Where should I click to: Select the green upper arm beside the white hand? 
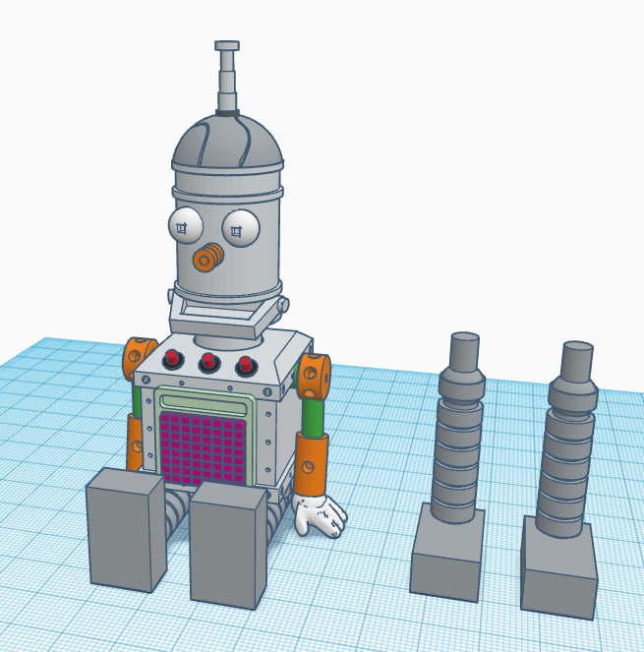(x=313, y=417)
